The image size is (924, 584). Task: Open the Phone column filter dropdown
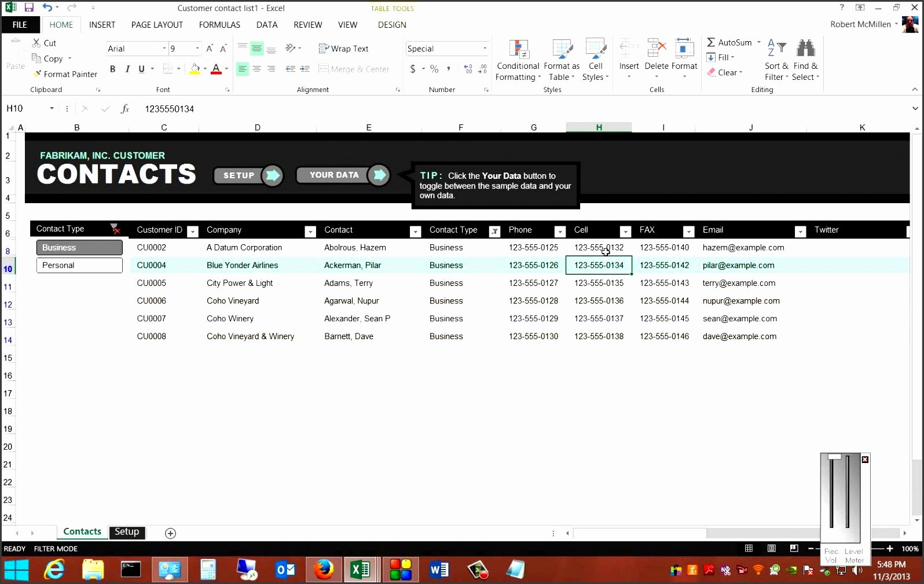pos(560,232)
